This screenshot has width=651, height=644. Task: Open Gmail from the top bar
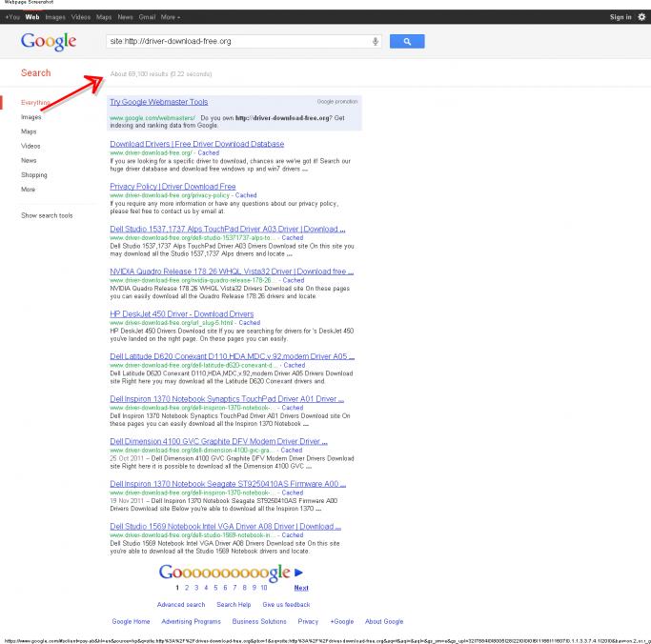pyautogui.click(x=147, y=17)
